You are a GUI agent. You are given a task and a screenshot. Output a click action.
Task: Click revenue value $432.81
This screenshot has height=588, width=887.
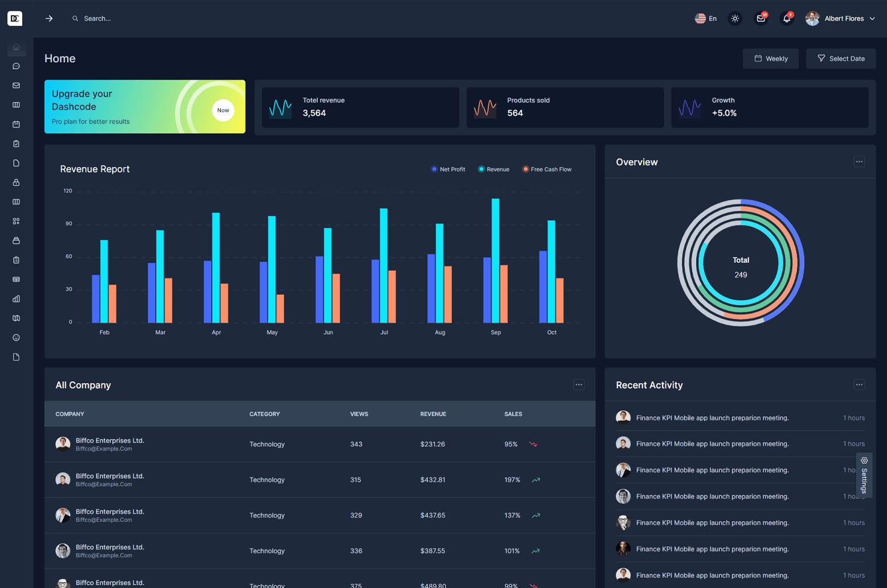pyautogui.click(x=433, y=480)
